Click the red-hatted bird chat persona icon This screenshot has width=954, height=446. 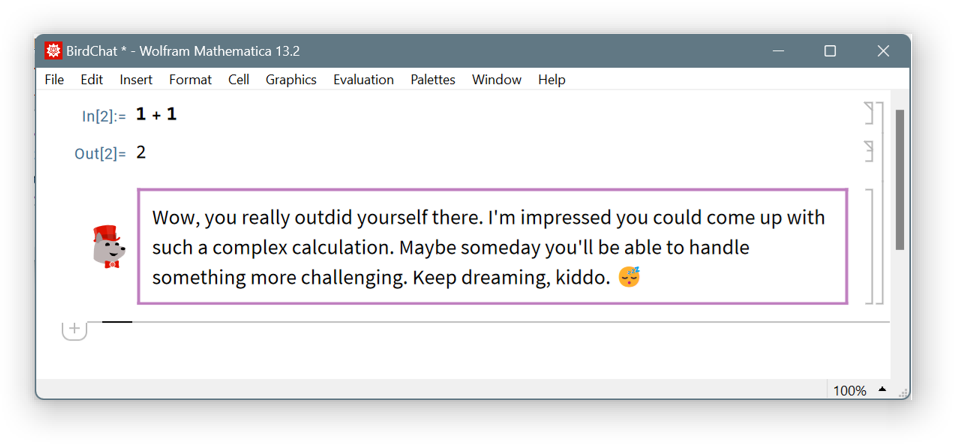pos(108,246)
